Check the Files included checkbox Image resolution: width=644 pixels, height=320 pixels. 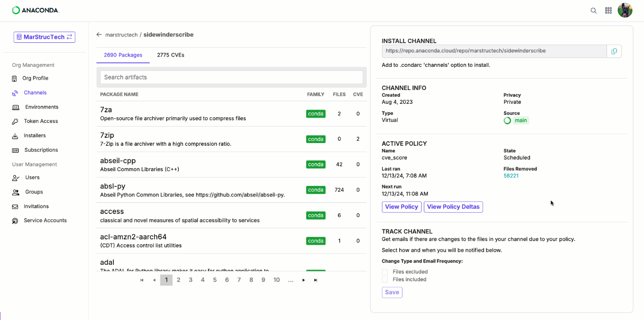coord(385,280)
